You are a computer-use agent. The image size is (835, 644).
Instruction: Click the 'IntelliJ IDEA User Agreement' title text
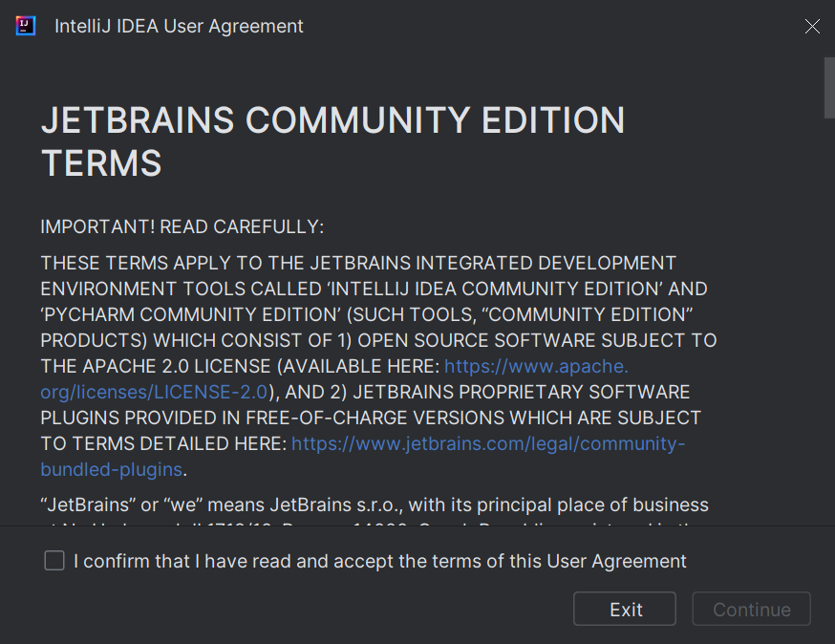(x=179, y=26)
